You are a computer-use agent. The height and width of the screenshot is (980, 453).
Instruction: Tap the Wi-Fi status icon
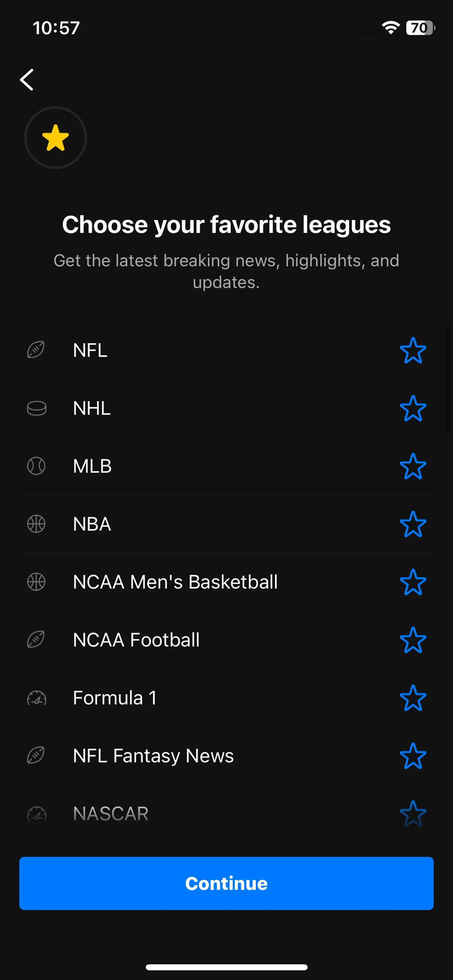pos(391,28)
